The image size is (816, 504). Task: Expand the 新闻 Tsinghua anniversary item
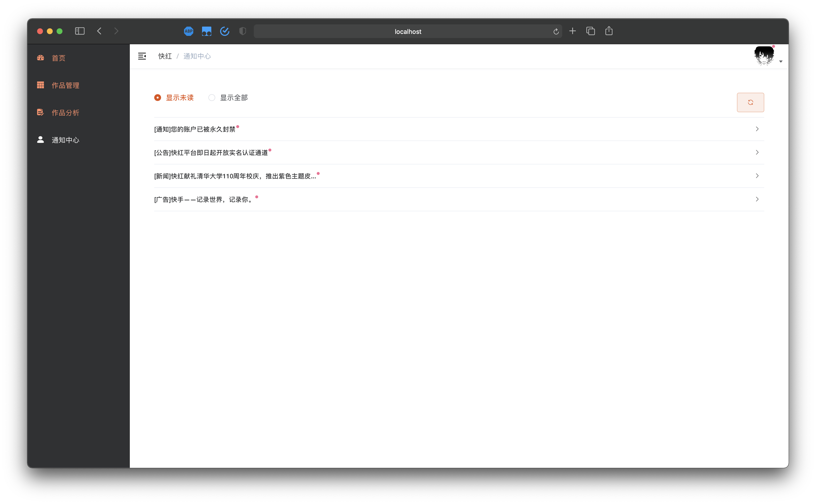(757, 176)
